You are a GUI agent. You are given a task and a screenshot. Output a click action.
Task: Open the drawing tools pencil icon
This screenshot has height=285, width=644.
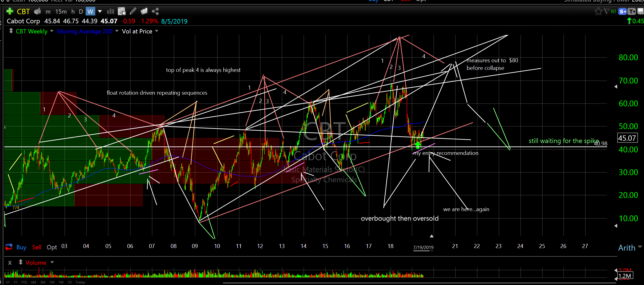133,11
